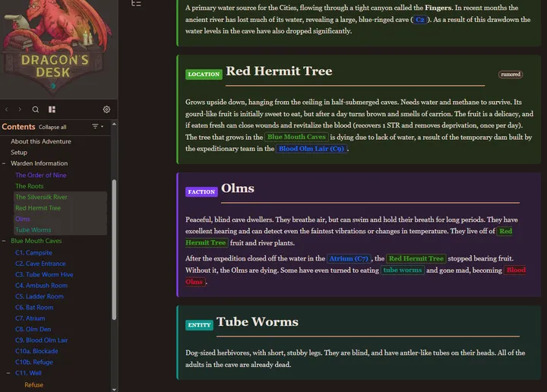
Task: Open settings gear in sidebar
Action: 107,109
